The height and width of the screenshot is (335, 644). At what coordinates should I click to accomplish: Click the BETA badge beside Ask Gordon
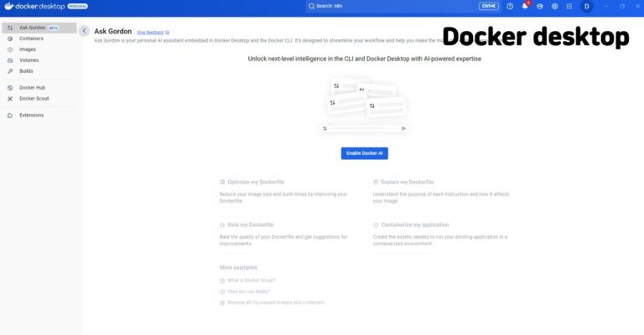pyautogui.click(x=54, y=28)
